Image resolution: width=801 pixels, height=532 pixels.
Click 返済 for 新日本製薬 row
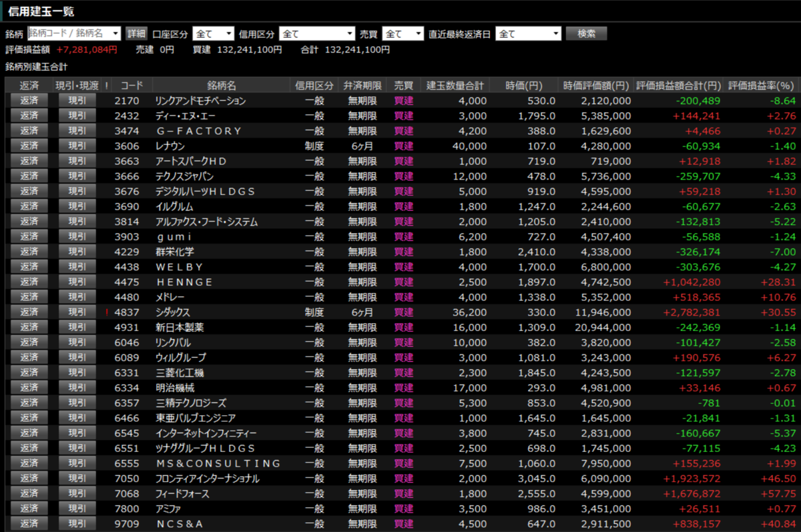29,327
